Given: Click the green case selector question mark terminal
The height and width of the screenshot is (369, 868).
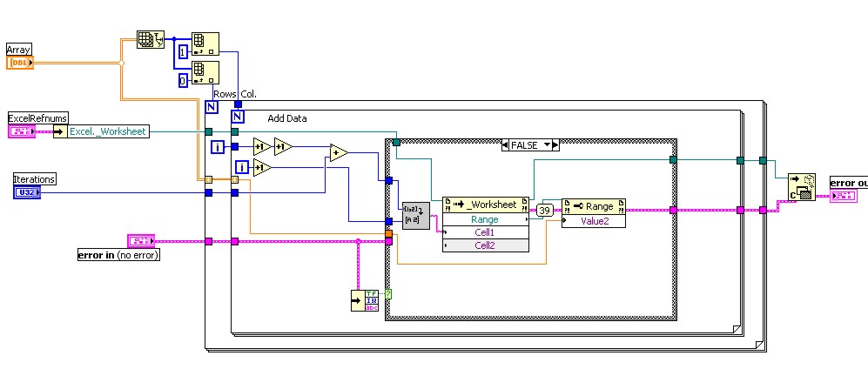Looking at the screenshot, I should [388, 295].
